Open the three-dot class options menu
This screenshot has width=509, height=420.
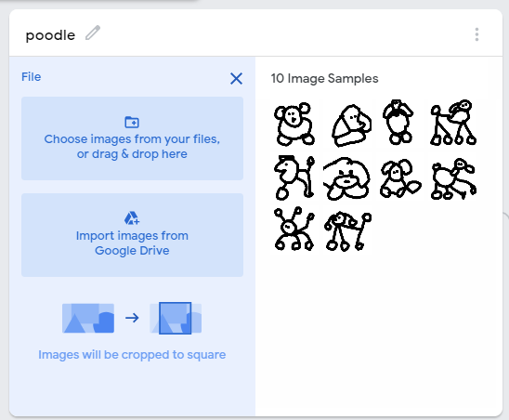(x=476, y=34)
